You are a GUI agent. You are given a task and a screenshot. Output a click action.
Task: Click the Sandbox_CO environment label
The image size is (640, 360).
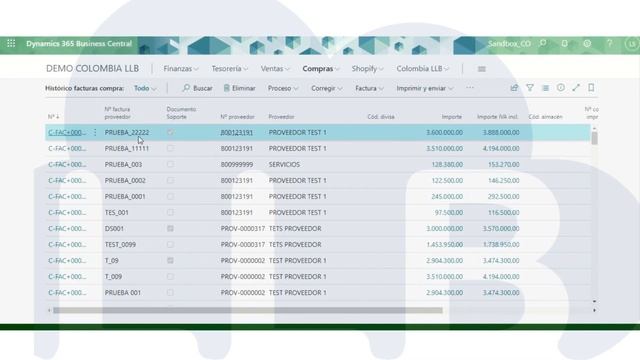point(509,44)
